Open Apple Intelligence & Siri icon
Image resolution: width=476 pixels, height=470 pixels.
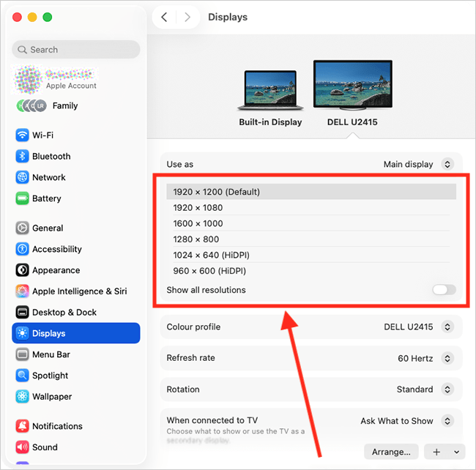click(x=22, y=291)
